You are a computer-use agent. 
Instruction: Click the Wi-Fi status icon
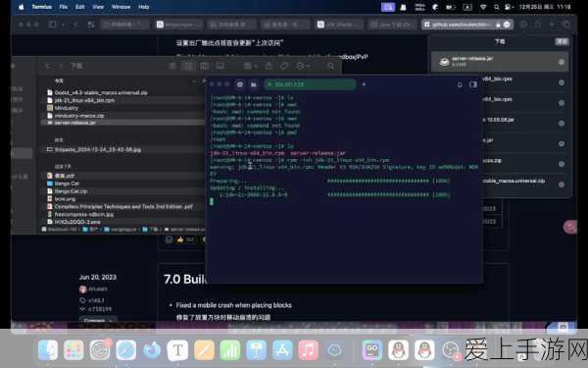[x=483, y=7]
